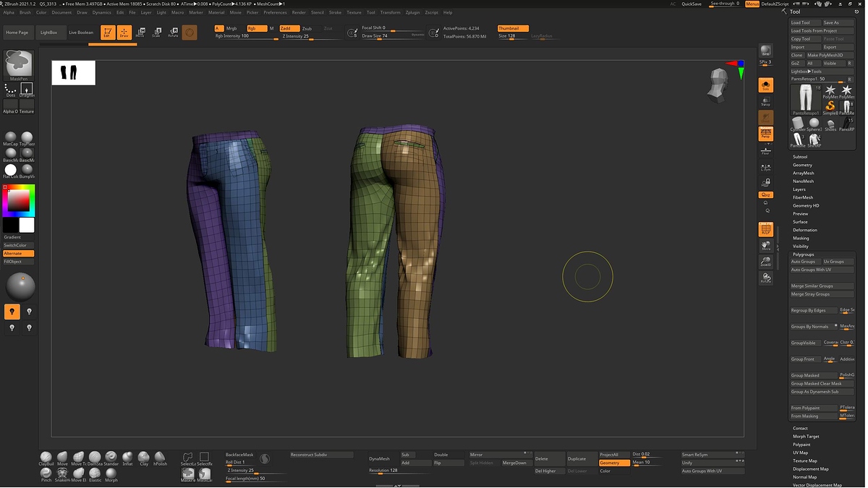Activate Edit mode button

(107, 33)
